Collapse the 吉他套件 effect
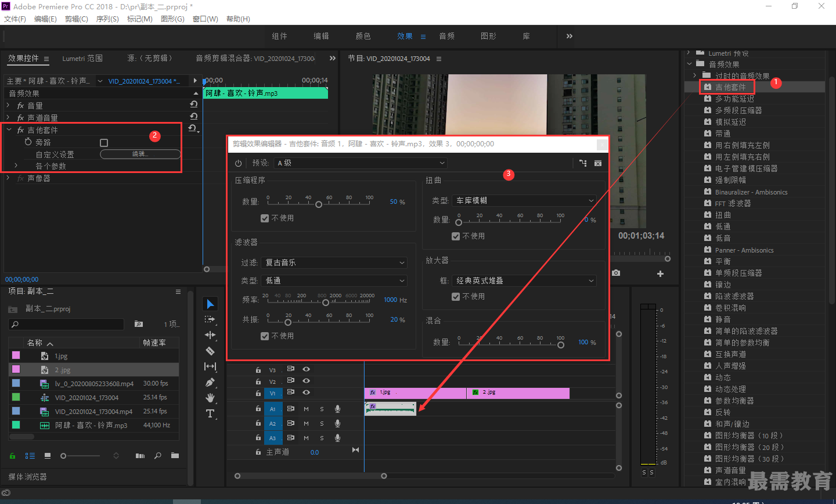Viewport: 836px width, 504px height. click(x=9, y=129)
